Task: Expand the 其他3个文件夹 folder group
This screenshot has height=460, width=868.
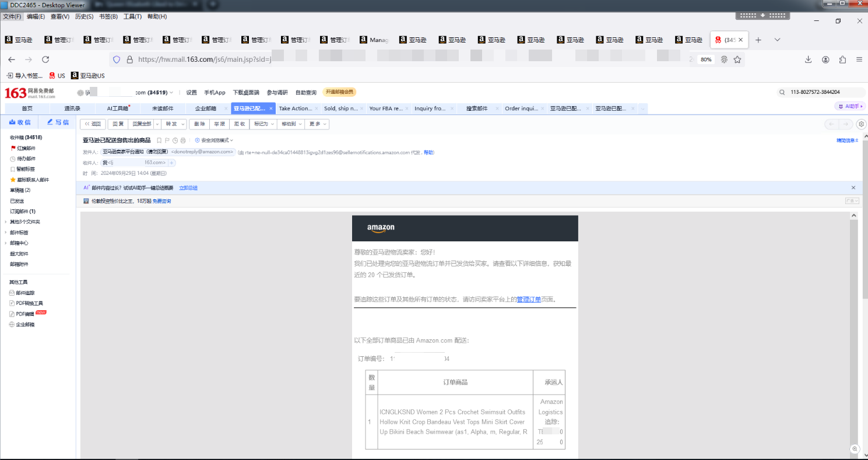Action: pos(6,222)
